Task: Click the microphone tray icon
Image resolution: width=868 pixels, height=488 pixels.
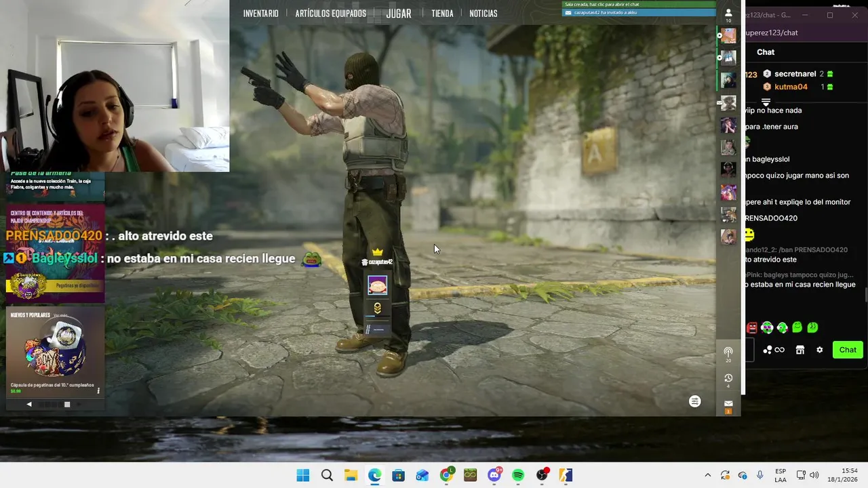Action: point(760,475)
